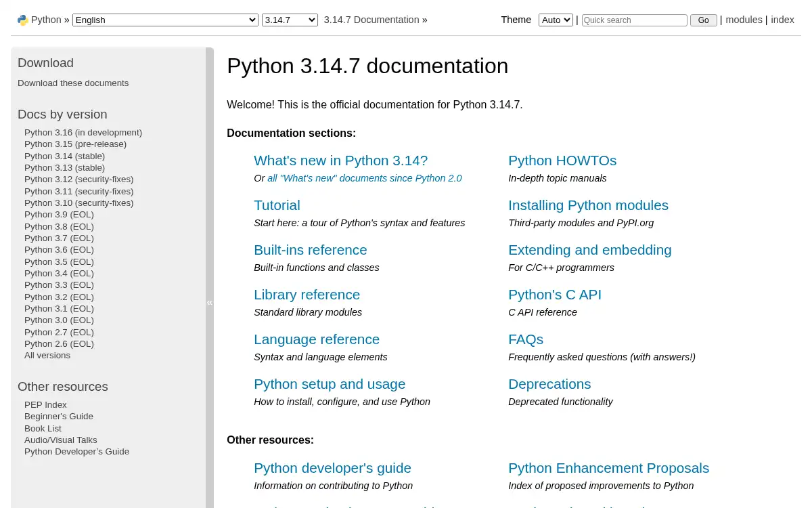Open Python 3.1 (EOL) docs

click(59, 309)
